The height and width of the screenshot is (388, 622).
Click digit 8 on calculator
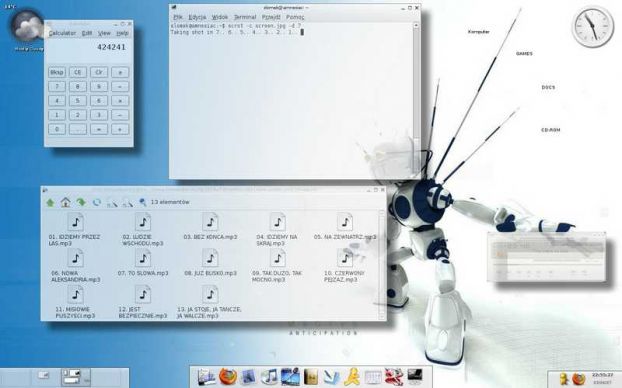pos(78,86)
